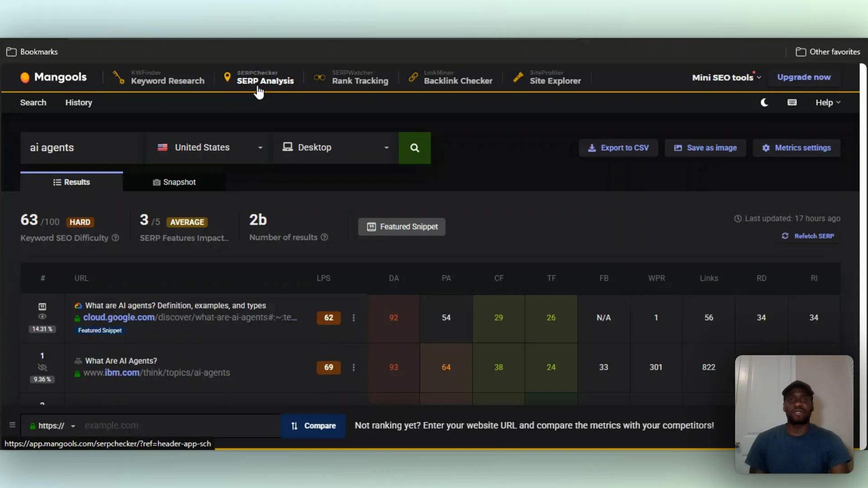Click the Site Explorer pencil icon
The height and width of the screenshot is (488, 868).
click(x=519, y=77)
